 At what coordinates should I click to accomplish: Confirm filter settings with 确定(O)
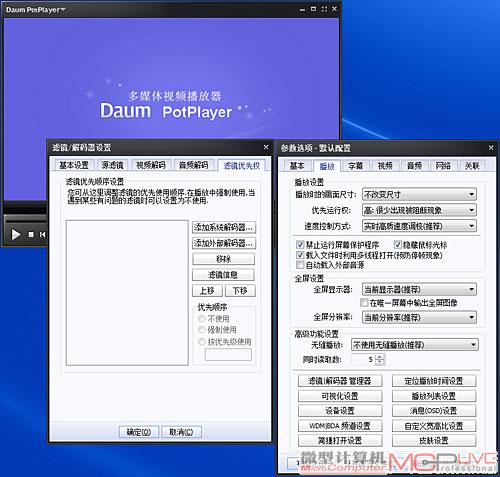[x=139, y=432]
